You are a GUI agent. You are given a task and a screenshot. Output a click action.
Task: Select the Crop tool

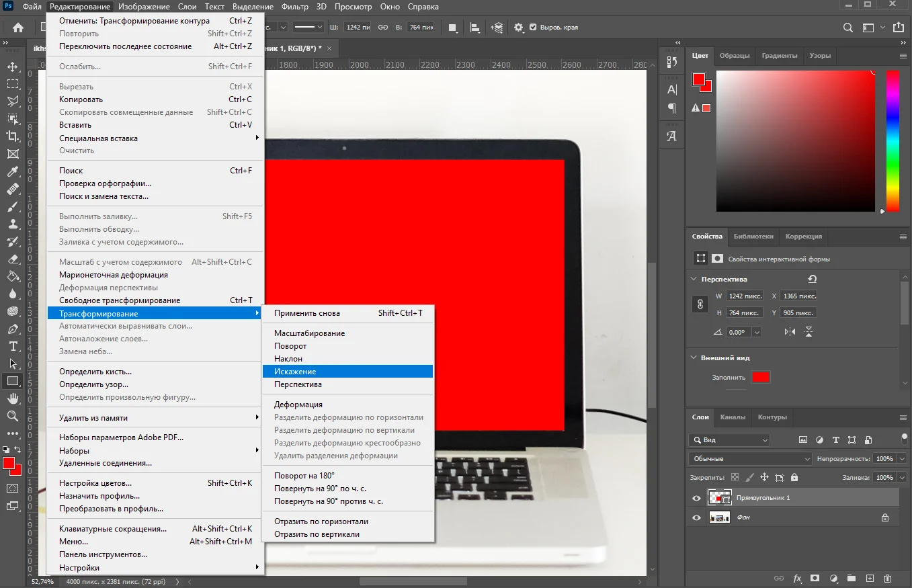click(12, 136)
